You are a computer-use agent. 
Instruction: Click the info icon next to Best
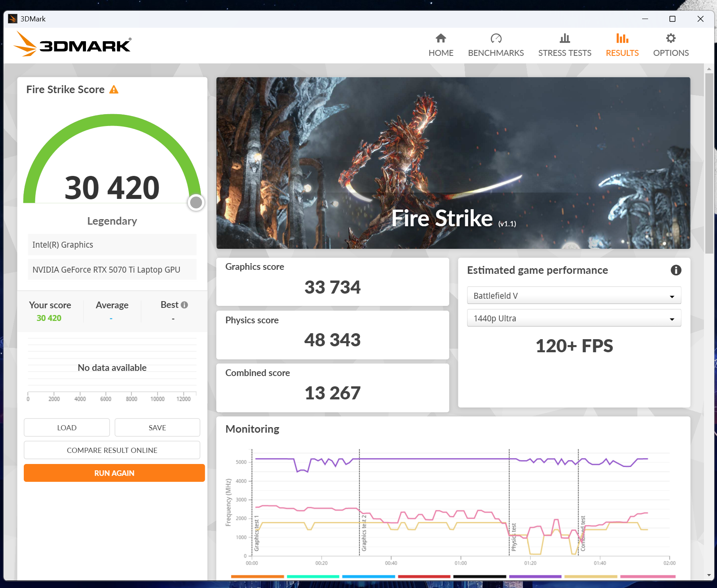pyautogui.click(x=184, y=305)
